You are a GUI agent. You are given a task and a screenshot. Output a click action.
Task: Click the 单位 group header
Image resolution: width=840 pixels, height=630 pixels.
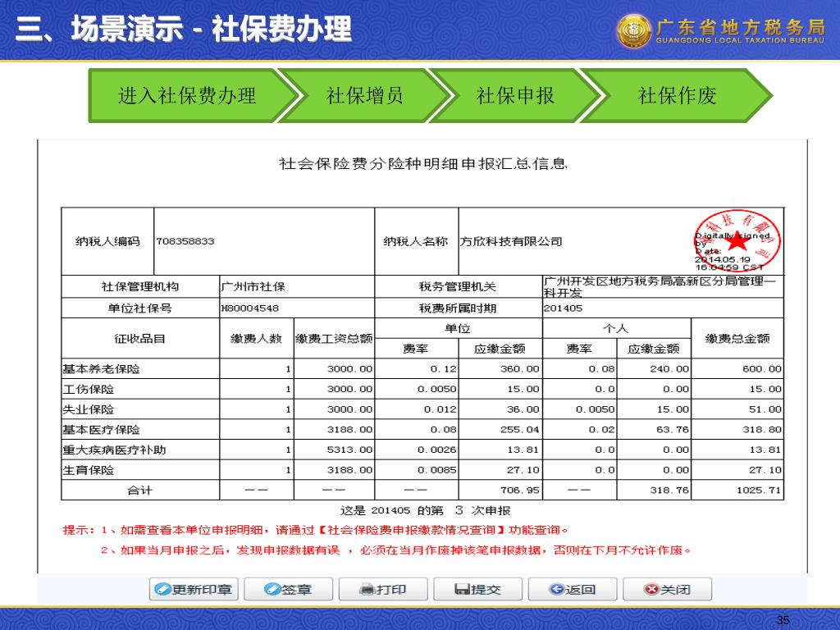pos(458,328)
